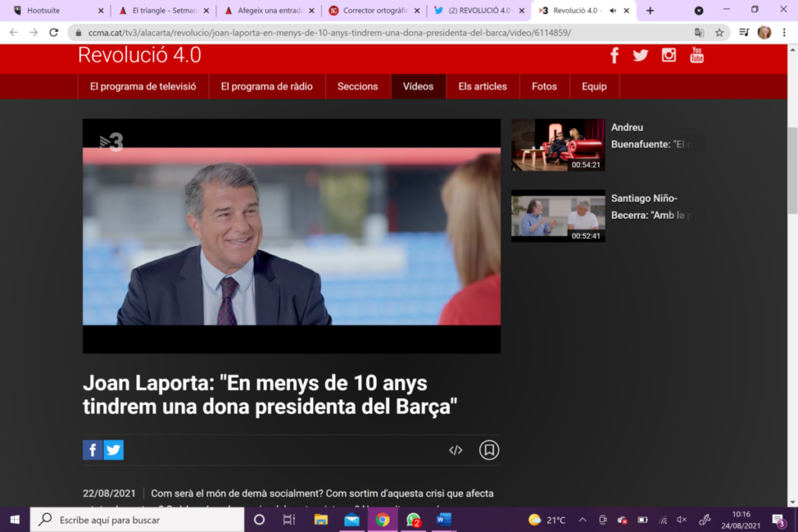The width and height of the screenshot is (798, 532).
Task: Click the 'Els articles' navigation link
Action: (482, 86)
